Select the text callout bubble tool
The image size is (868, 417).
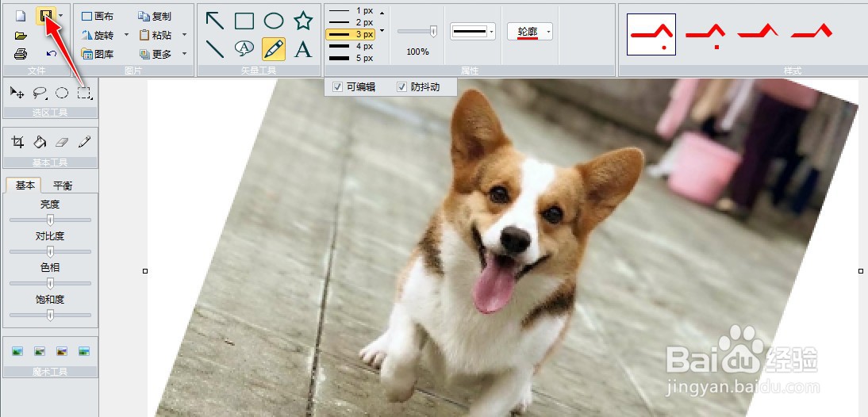click(244, 48)
